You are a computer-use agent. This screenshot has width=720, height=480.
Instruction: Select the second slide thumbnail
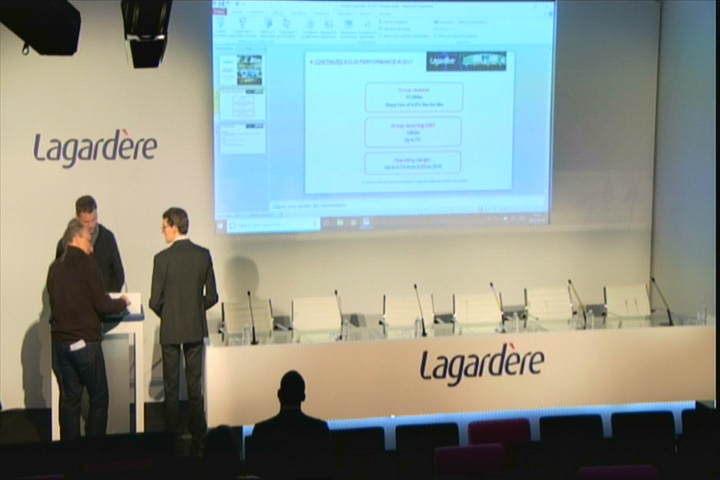tap(242, 104)
